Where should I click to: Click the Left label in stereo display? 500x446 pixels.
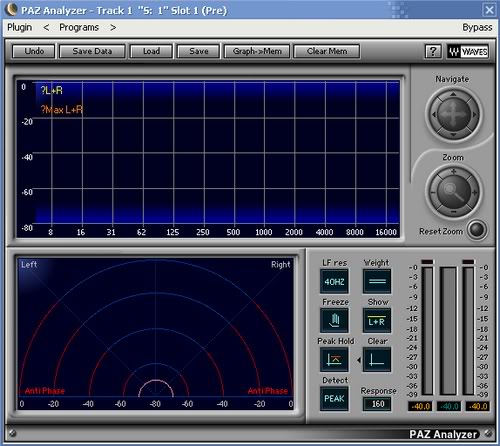click(29, 265)
